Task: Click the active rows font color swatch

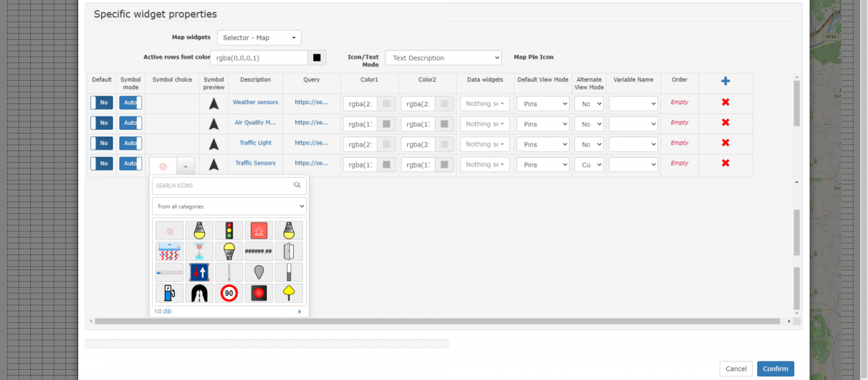Action: coord(316,58)
